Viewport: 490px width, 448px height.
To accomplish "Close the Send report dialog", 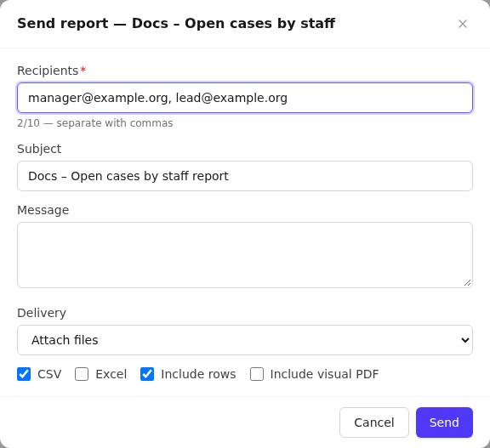I will tap(463, 24).
